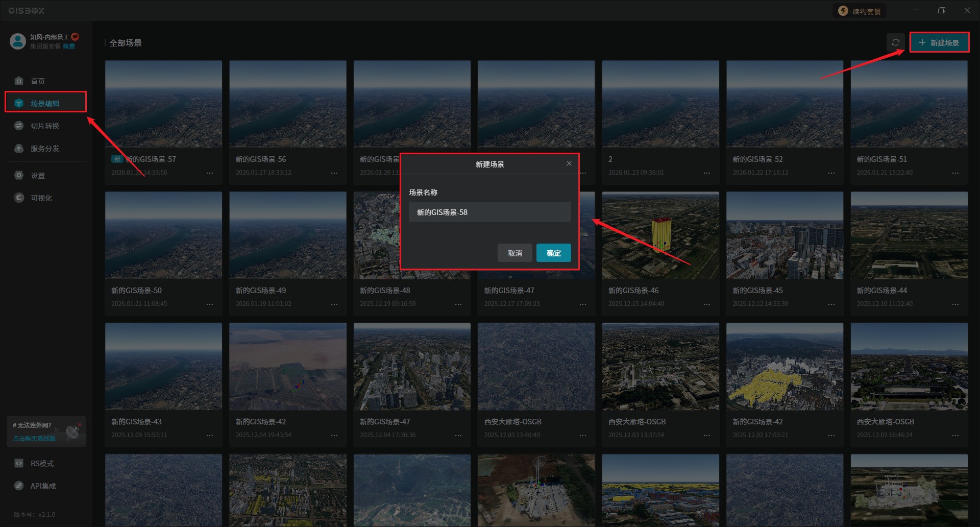Click the 首页 home icon

(x=19, y=81)
